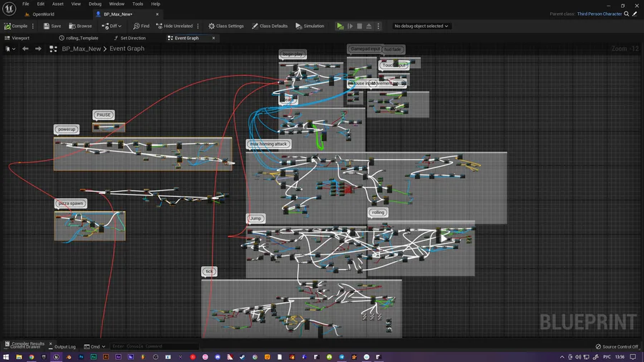Save the blueprint

52,26
